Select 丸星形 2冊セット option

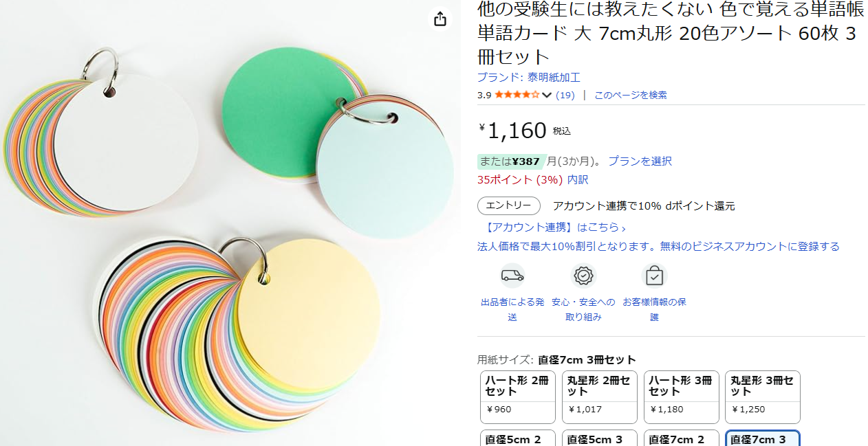coord(600,397)
